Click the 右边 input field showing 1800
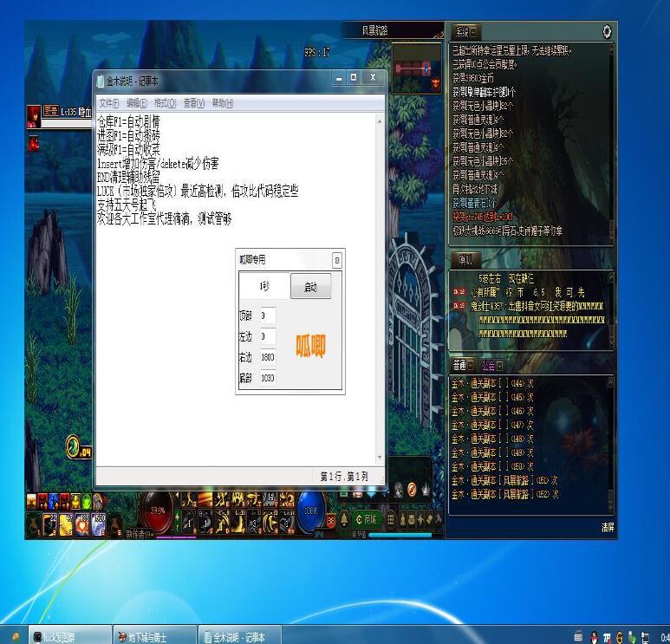670x644 pixels. click(x=268, y=357)
